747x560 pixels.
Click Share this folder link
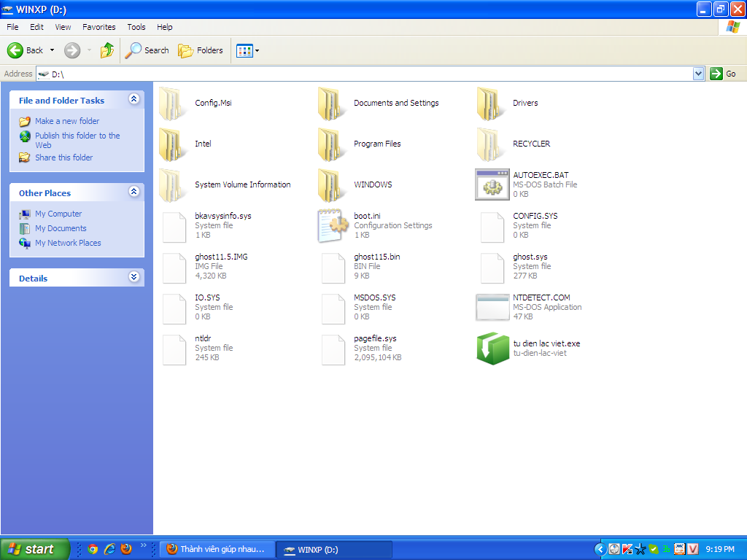pyautogui.click(x=64, y=157)
